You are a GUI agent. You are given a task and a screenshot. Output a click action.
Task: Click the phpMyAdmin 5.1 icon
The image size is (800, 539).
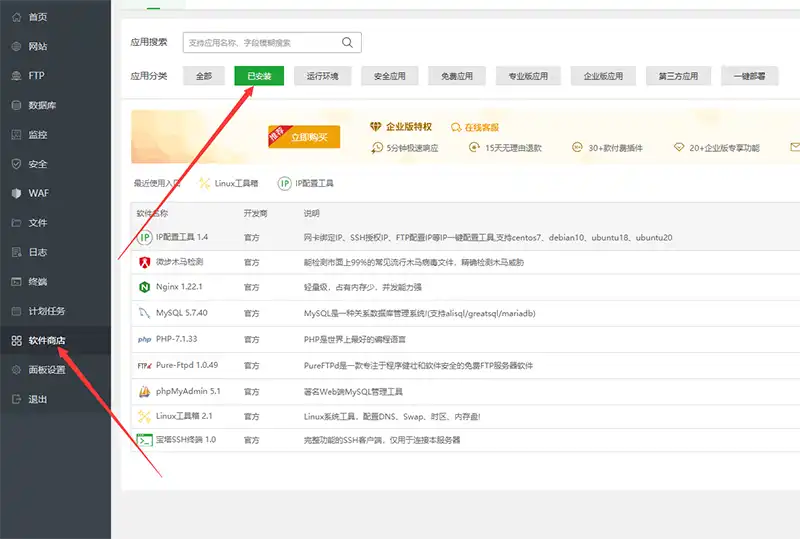(144, 390)
